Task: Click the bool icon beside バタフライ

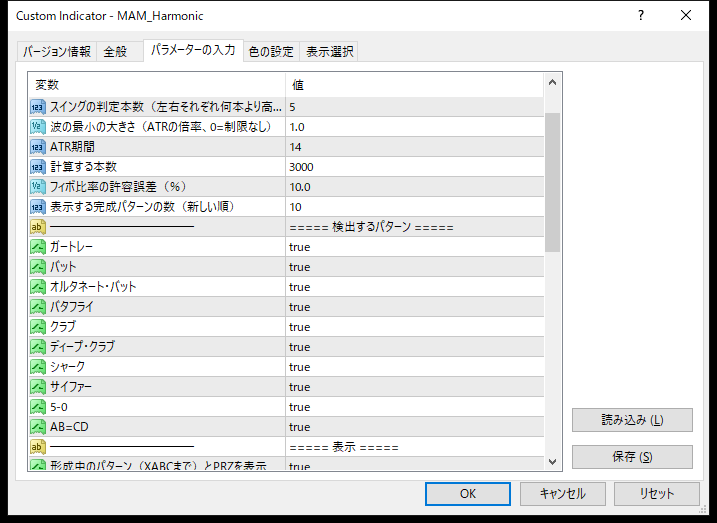Action: pyautogui.click(x=38, y=307)
